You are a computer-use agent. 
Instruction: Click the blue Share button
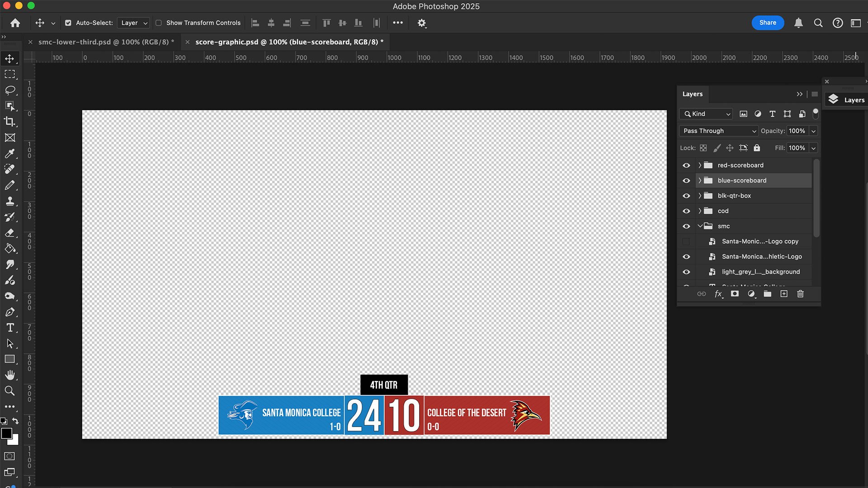[x=768, y=23]
